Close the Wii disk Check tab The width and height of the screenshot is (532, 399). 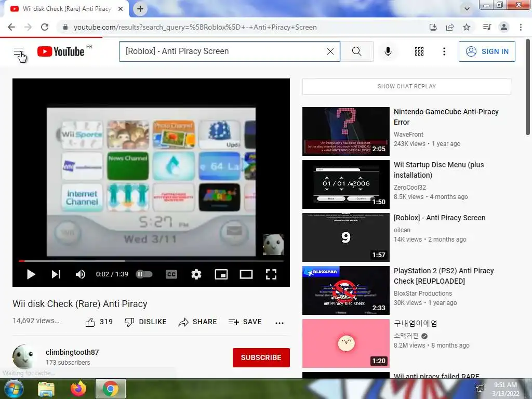[x=121, y=9]
